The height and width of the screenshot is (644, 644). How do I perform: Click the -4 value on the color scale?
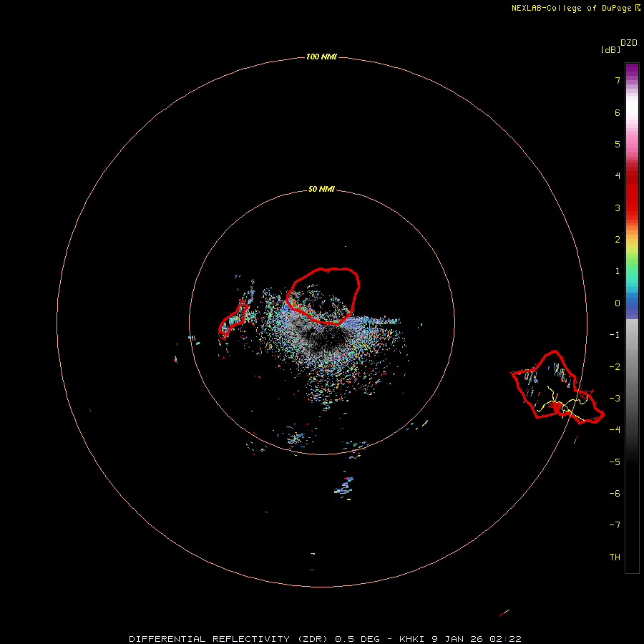pos(615,429)
